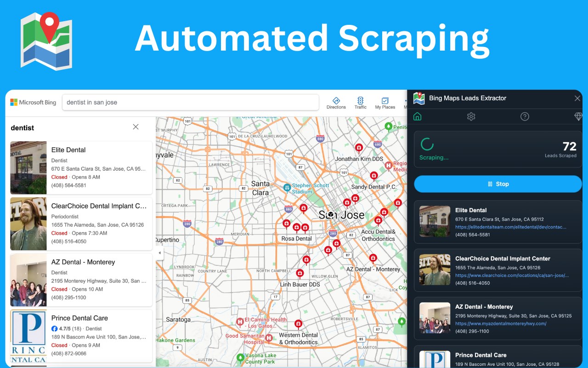This screenshot has width=588, height=368.
Task: Click "2195 Monterey Highway, Suite 30, San Jose, CA 95125" address
Action: [x=514, y=316]
